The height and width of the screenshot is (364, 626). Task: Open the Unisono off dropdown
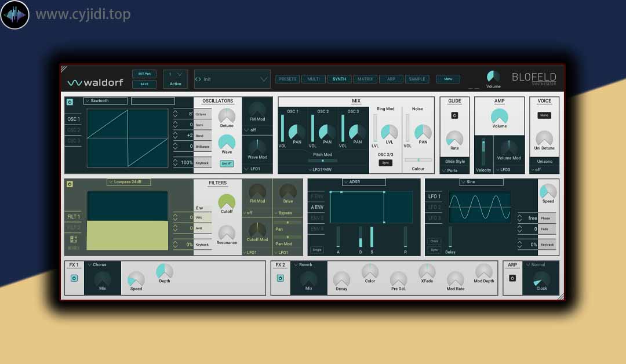pos(536,170)
